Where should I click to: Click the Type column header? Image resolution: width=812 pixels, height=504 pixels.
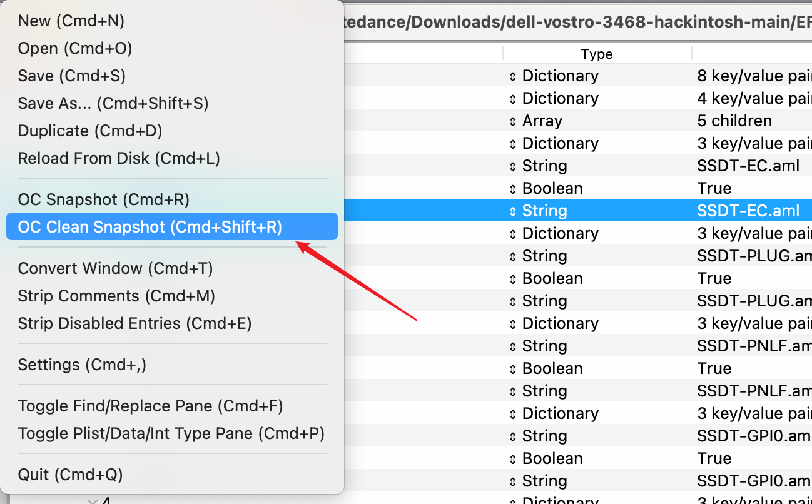[x=597, y=54]
